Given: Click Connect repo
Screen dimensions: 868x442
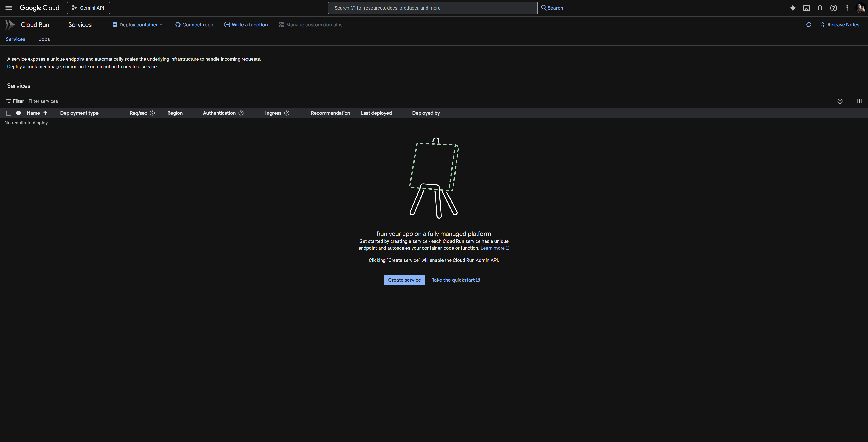Looking at the screenshot, I should coord(194,25).
